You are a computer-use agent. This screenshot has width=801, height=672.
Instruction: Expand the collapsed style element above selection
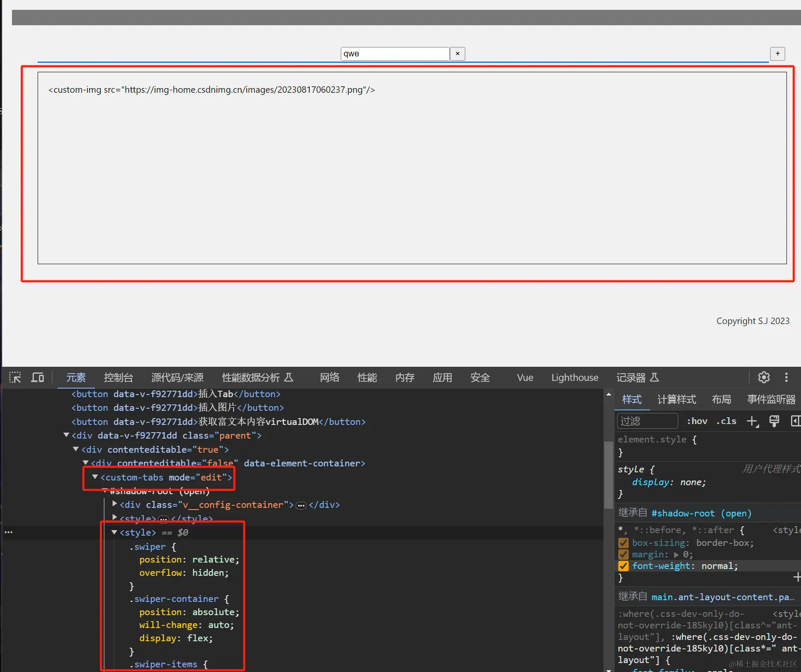115,517
